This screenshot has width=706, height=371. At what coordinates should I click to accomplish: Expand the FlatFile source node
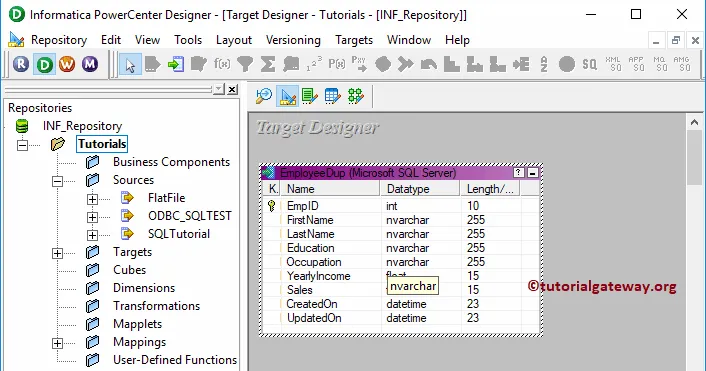click(x=92, y=199)
